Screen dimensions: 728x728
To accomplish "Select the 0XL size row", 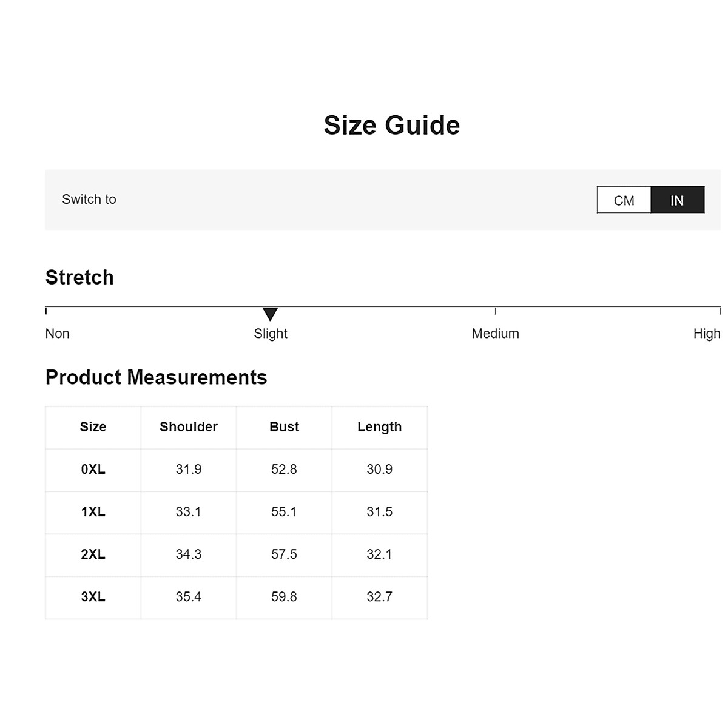I will click(93, 470).
